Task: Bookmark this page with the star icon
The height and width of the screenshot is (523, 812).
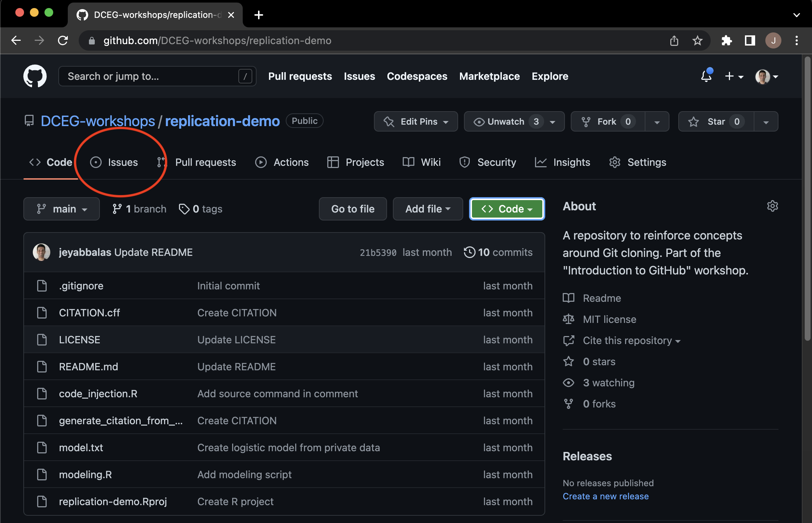Action: point(697,40)
